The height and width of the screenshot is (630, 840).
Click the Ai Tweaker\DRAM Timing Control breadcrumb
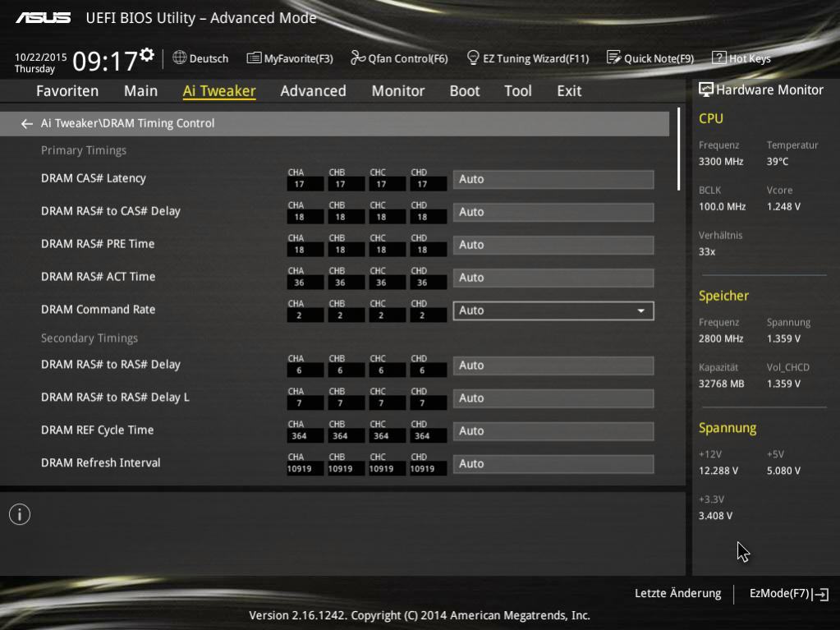pyautogui.click(x=127, y=123)
